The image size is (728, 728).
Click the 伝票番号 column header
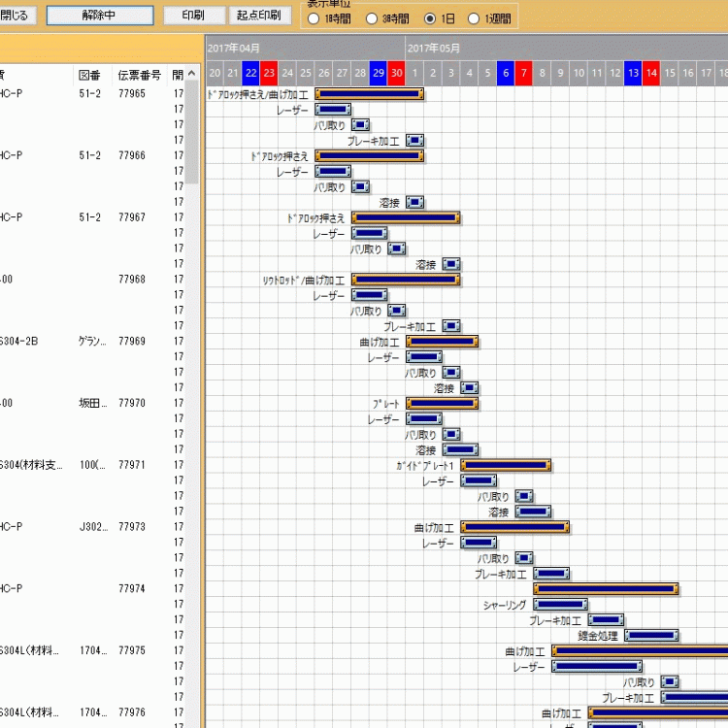tap(139, 75)
